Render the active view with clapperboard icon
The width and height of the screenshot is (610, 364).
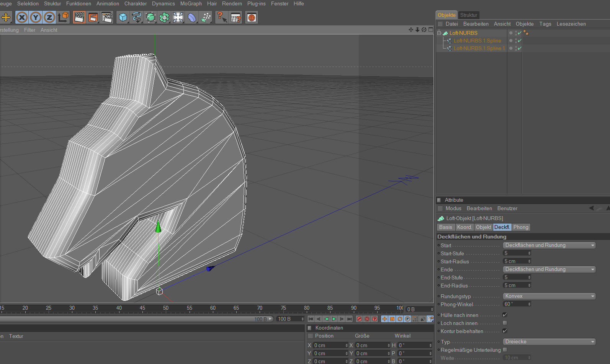79,17
